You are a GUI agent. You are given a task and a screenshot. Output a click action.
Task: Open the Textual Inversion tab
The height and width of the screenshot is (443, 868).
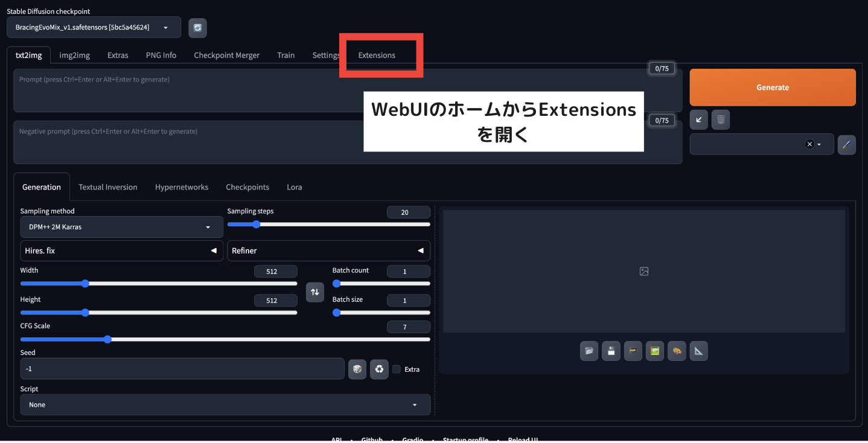point(108,187)
